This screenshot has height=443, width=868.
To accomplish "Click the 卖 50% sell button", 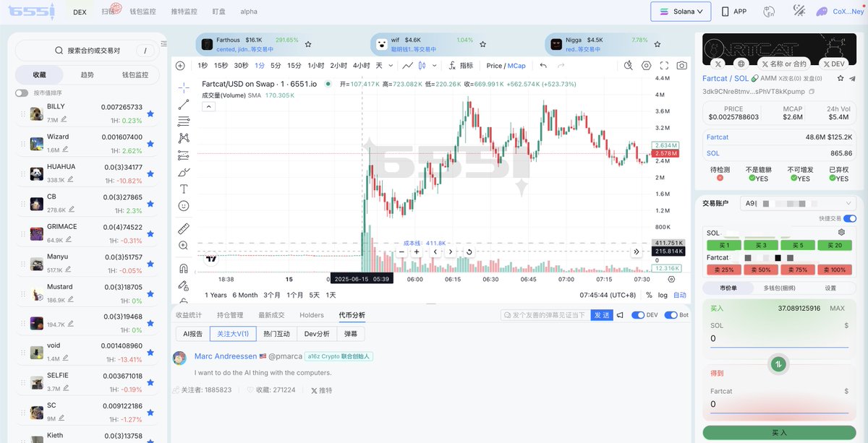I will coord(760,270).
